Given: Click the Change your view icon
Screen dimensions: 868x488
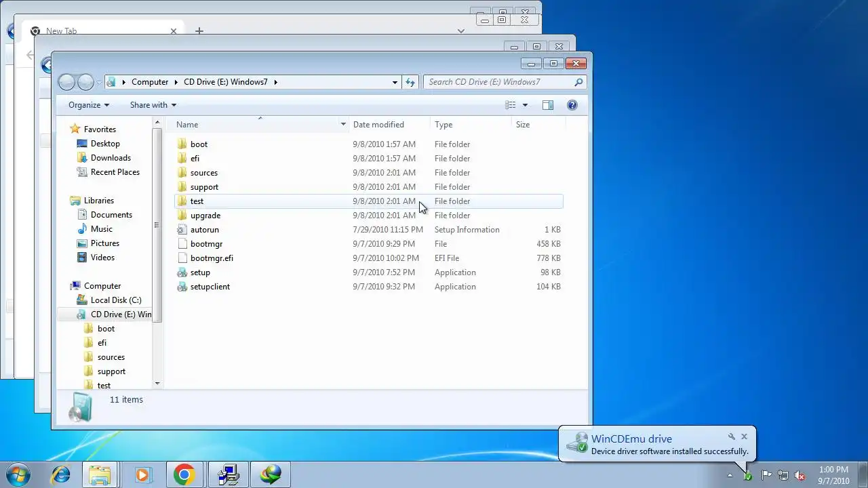Looking at the screenshot, I should coord(511,105).
